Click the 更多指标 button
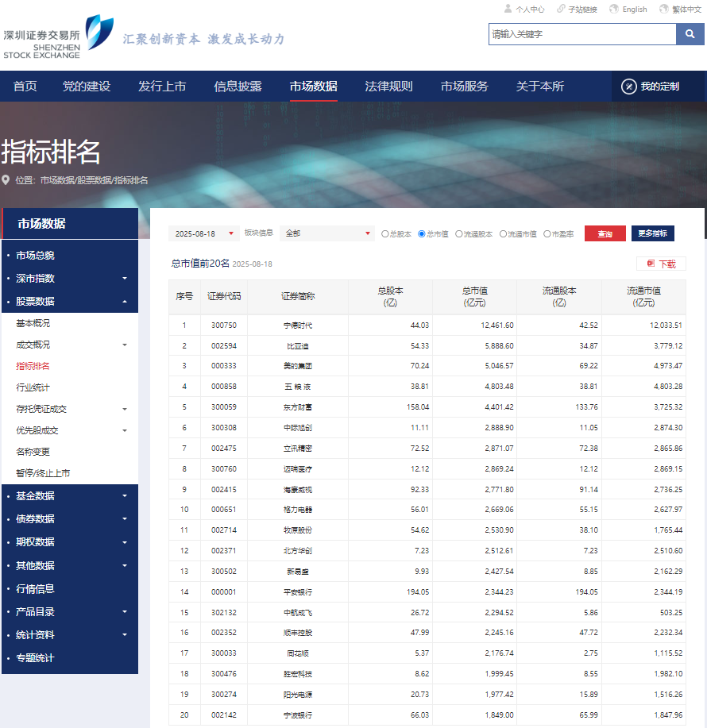The width and height of the screenshot is (707, 728). click(x=653, y=233)
